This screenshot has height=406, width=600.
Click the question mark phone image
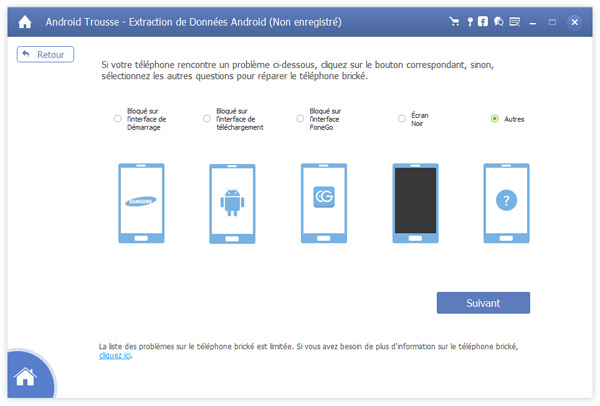(x=506, y=200)
